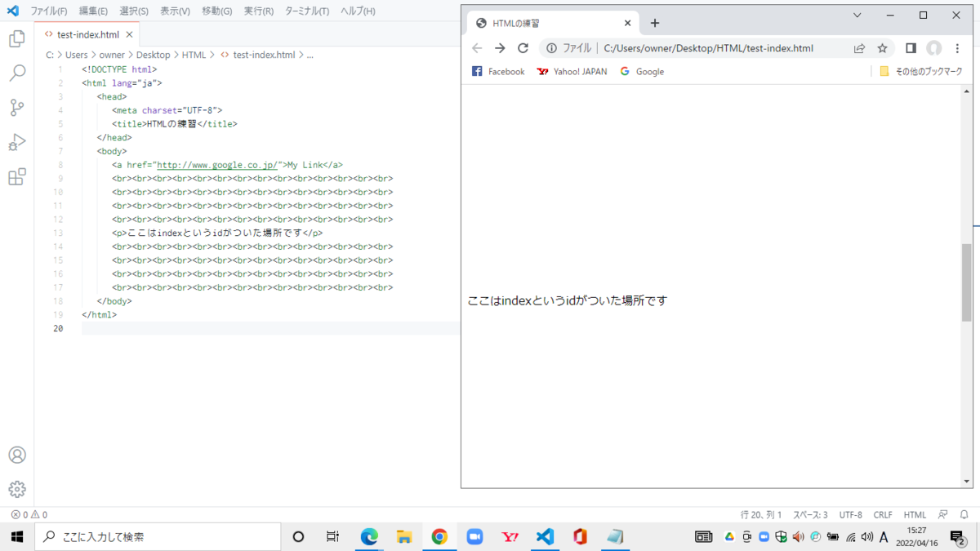Viewport: 980px width, 551px height.
Task: Open the Accounts icon in VS Code
Action: point(16,455)
